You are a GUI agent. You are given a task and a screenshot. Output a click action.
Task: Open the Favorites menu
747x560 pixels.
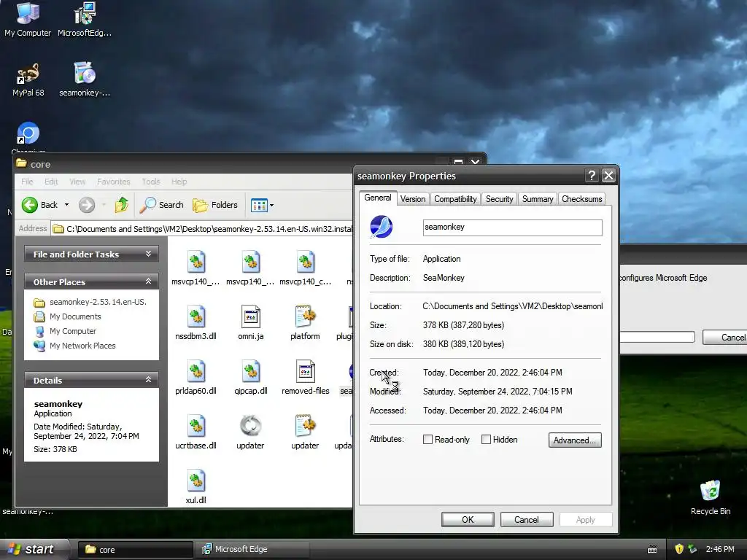pos(113,182)
